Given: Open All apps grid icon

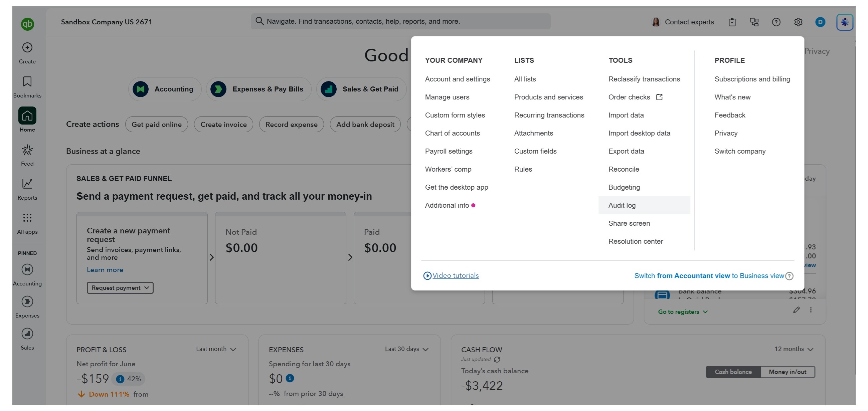Looking at the screenshot, I should 27,218.
